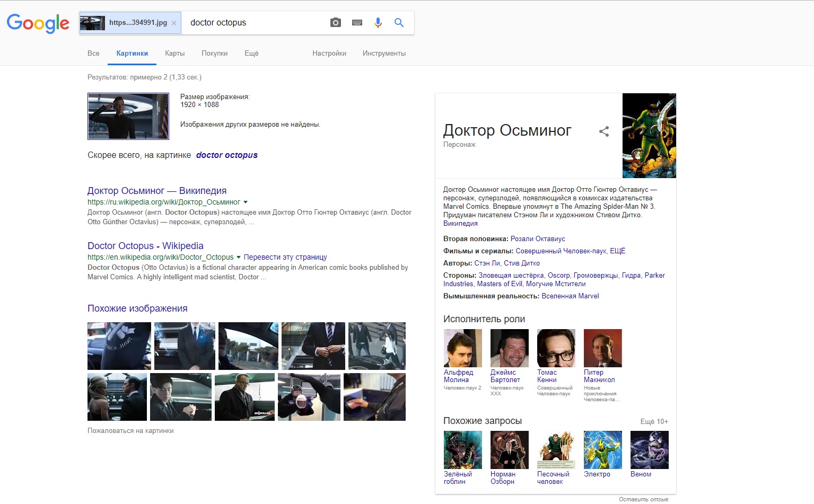This screenshot has width=814, height=504.
Task: Open the Стэн Ли author link
Action: click(487, 263)
